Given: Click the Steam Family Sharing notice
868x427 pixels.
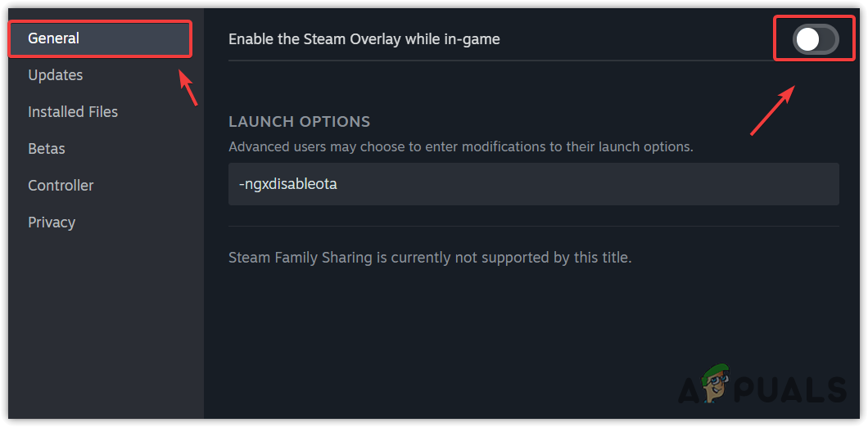Looking at the screenshot, I should click(x=430, y=258).
